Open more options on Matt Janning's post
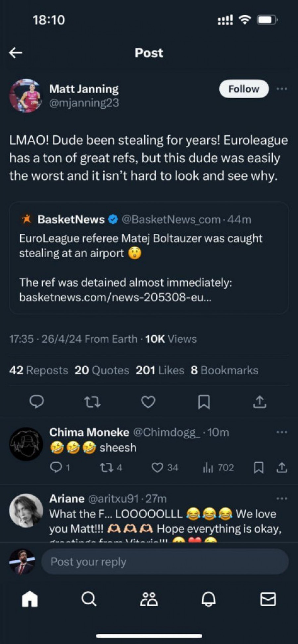 tap(282, 89)
